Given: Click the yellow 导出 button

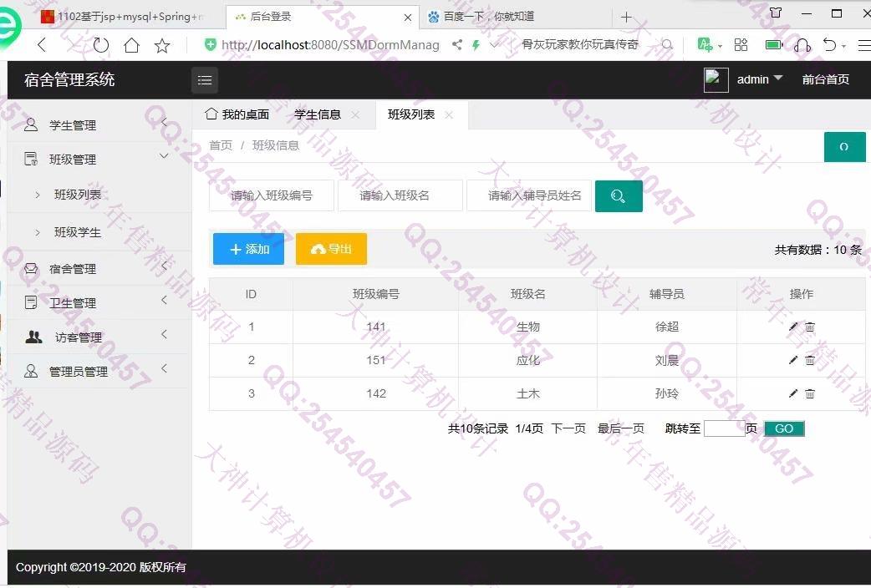Looking at the screenshot, I should coord(331,249).
